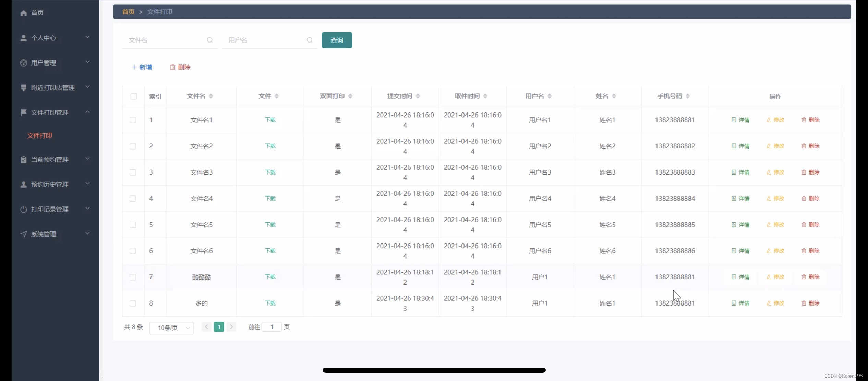This screenshot has width=868, height=381.
Task: Click 首页 breadcrumb link
Action: pos(129,12)
